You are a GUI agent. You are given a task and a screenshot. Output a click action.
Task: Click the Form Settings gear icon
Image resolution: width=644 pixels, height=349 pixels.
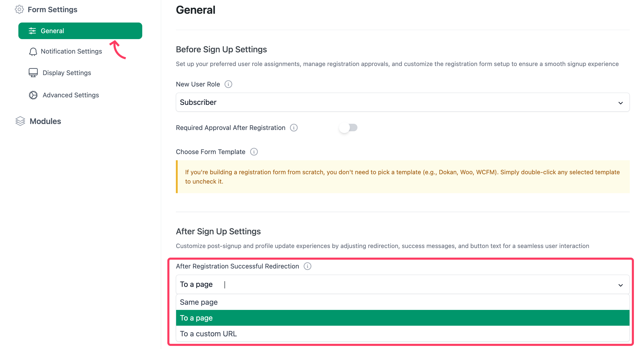(x=19, y=10)
